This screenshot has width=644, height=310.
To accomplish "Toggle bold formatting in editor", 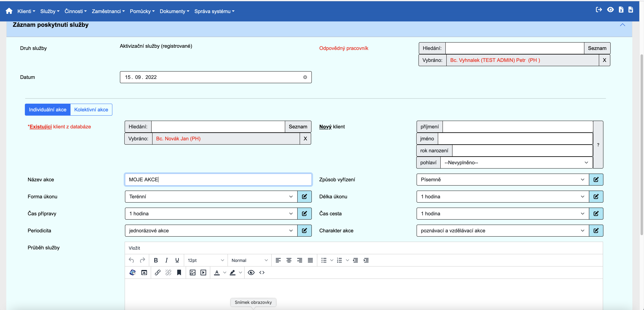I will point(156,260).
